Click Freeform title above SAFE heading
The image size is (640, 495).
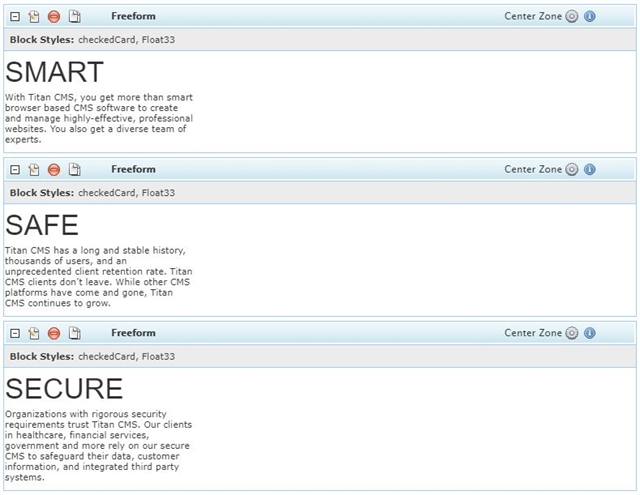133,169
